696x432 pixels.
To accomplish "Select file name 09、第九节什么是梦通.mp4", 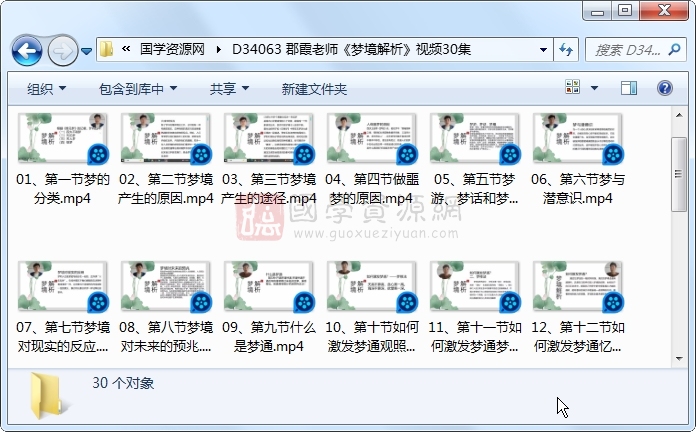I will click(x=269, y=337).
